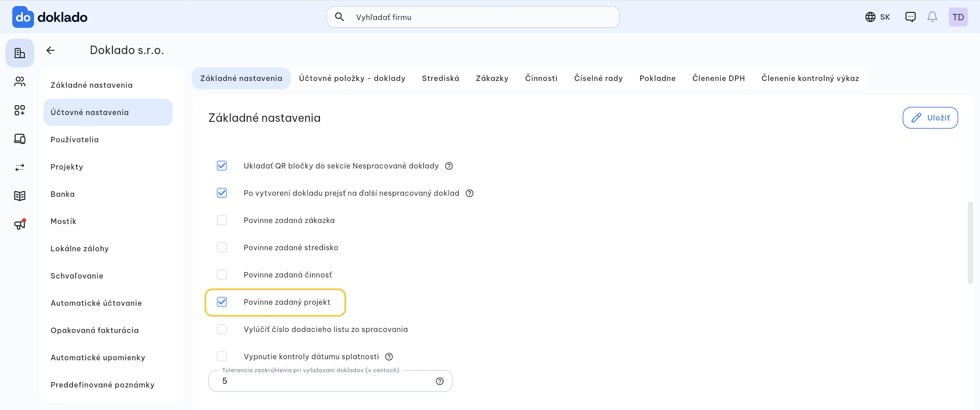This screenshot has height=410, width=980.
Task: Open the TD user avatar menu
Action: pos(958,17)
